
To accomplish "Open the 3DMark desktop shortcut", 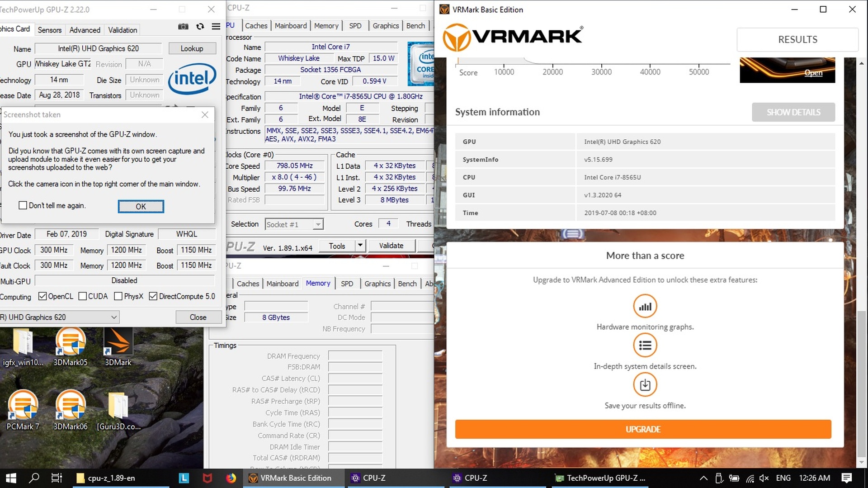I will point(118,347).
